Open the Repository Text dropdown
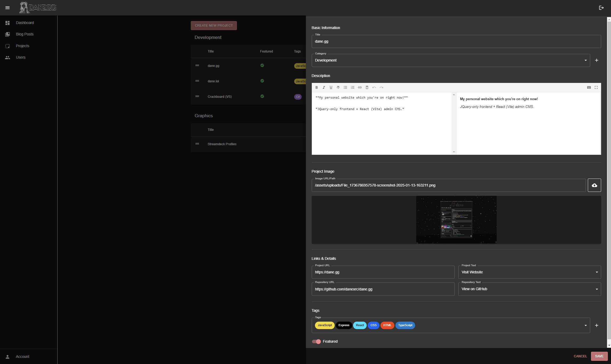Image resolution: width=611 pixels, height=364 pixels. tap(529, 289)
